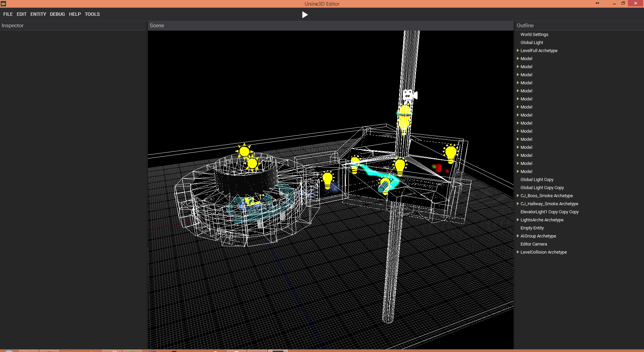The width and height of the screenshot is (644, 352).
Task: Select World Settings in the Outline
Action: [534, 35]
